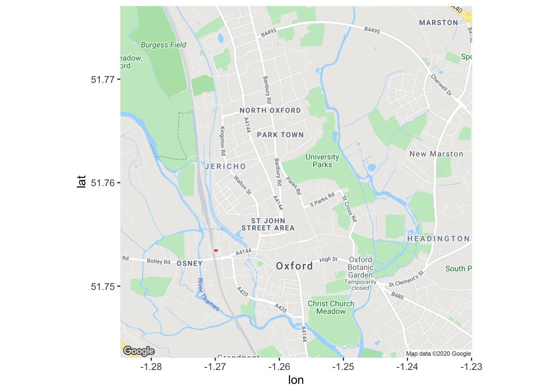Click the University Parks label

322,161
